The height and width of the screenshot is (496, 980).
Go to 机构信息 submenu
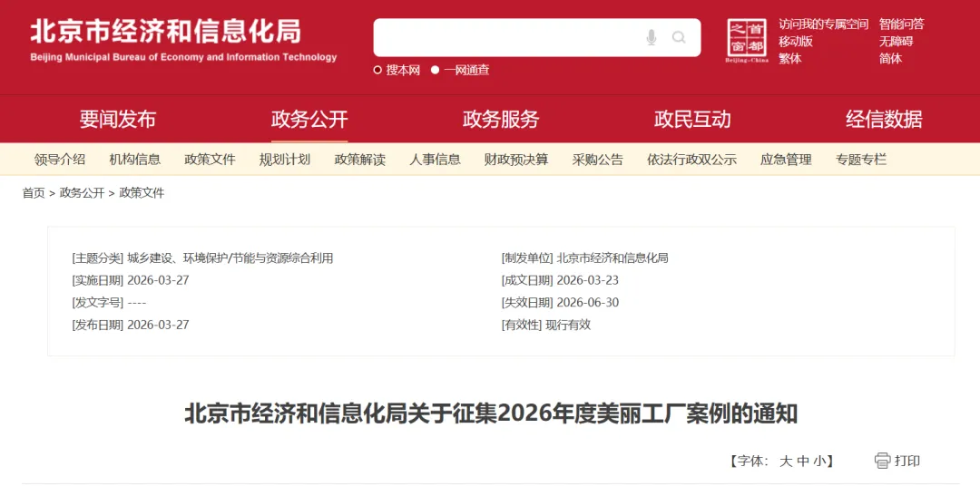coord(135,160)
